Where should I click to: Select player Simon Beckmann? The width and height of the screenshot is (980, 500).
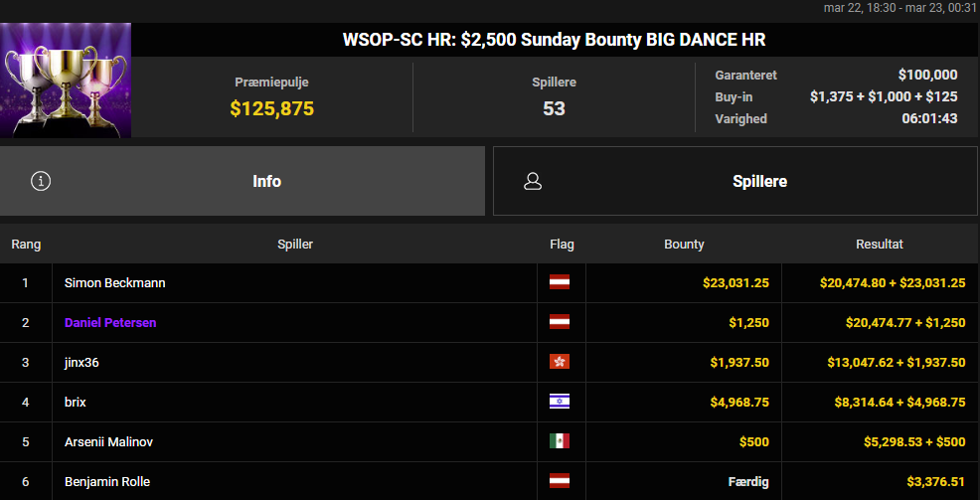pyautogui.click(x=115, y=282)
